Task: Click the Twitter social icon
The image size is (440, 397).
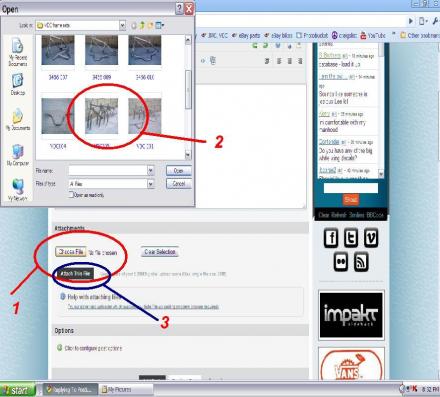Action: coord(351,238)
